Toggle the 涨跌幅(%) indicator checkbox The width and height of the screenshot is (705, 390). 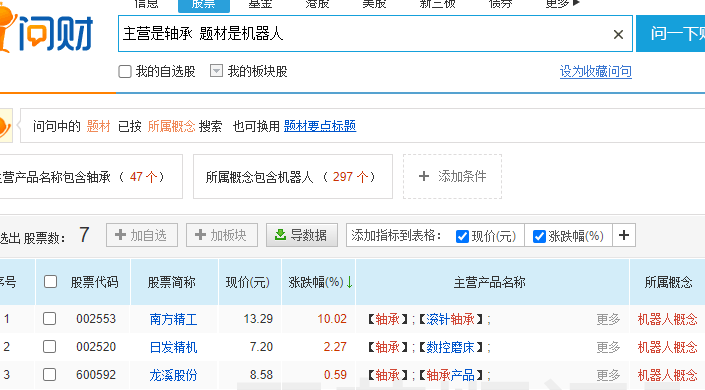point(539,236)
